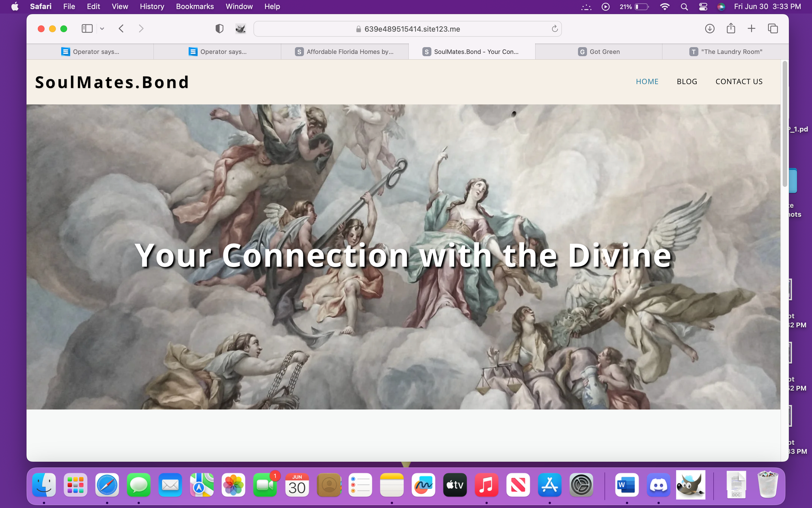The height and width of the screenshot is (508, 812).
Task: Open Reminders from the Dock
Action: pyautogui.click(x=360, y=485)
